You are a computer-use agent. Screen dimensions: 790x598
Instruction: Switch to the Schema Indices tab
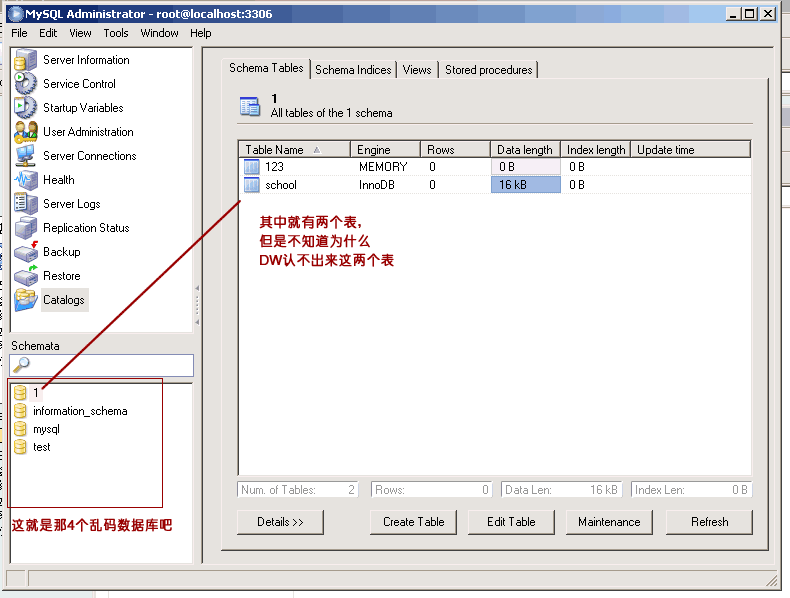pos(353,70)
